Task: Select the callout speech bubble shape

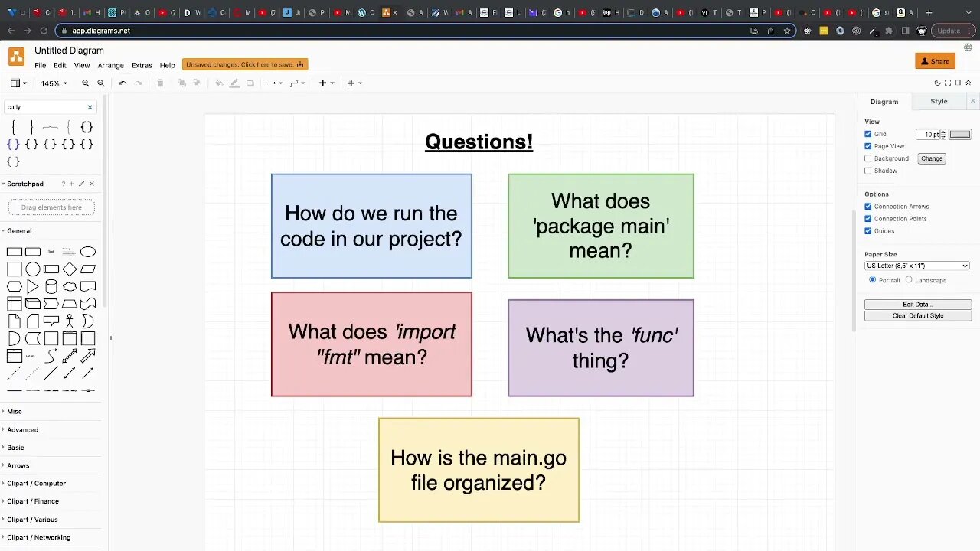Action: tap(51, 321)
